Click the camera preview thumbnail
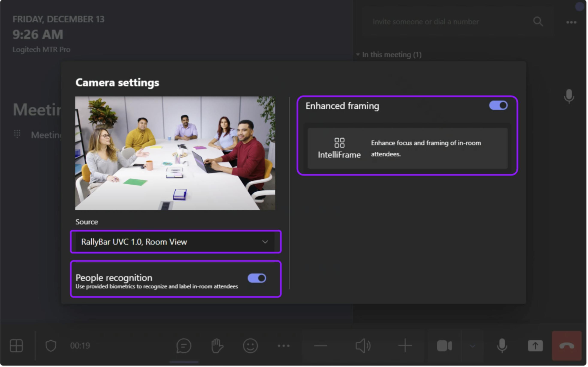 click(175, 153)
